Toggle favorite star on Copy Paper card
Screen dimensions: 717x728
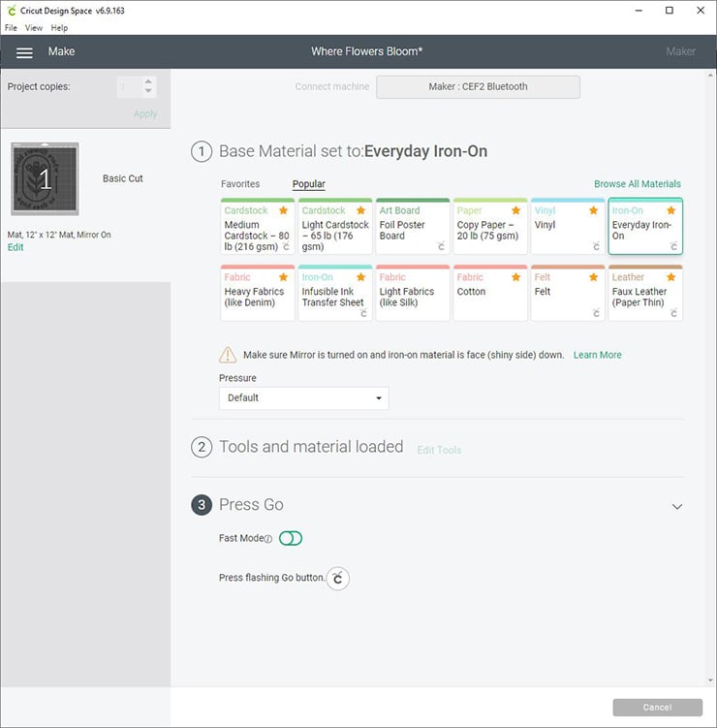click(515, 210)
